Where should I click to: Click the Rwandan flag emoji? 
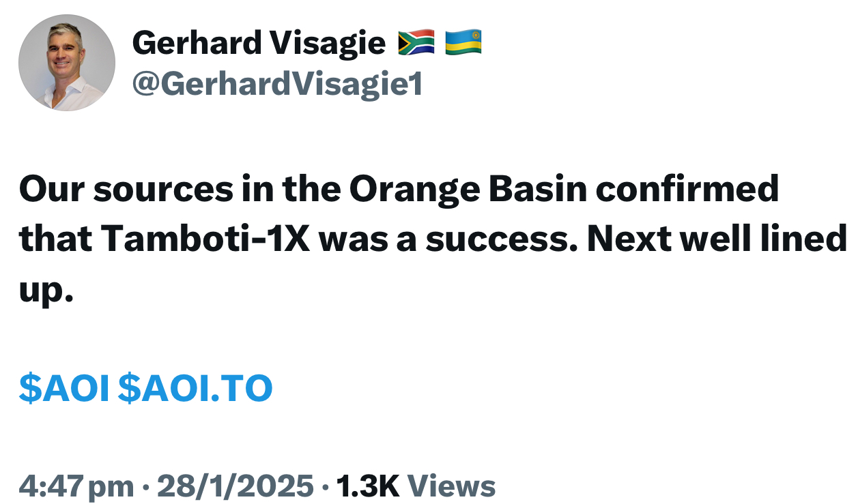click(x=463, y=43)
